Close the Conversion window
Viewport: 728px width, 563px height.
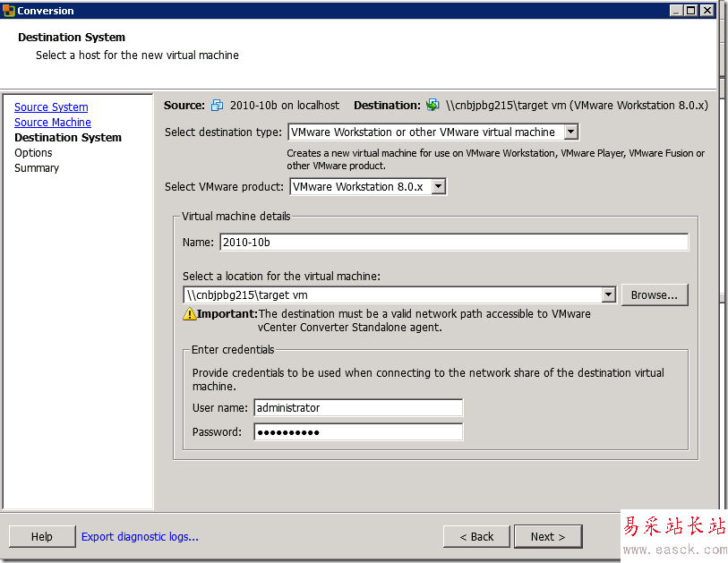coord(707,10)
